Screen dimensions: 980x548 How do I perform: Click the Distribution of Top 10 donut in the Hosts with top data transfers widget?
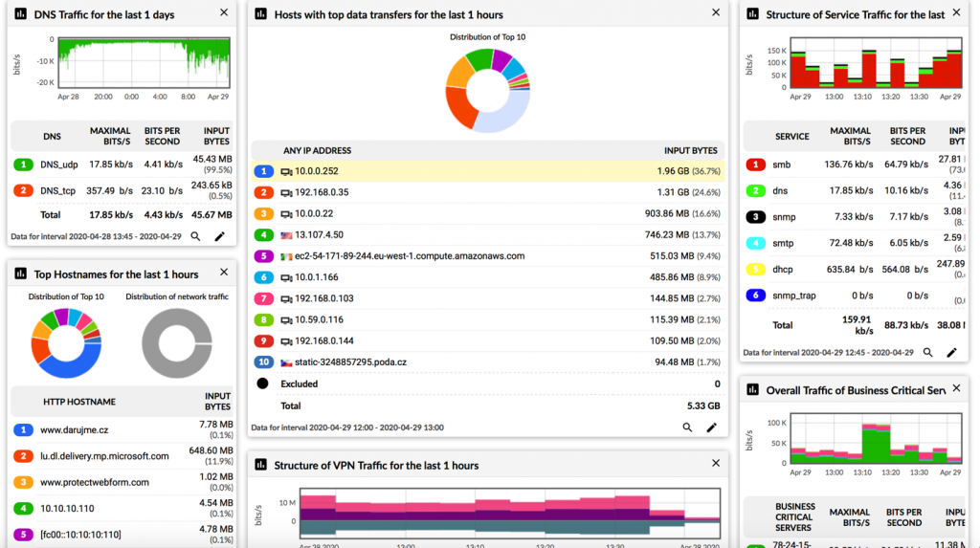[487, 91]
